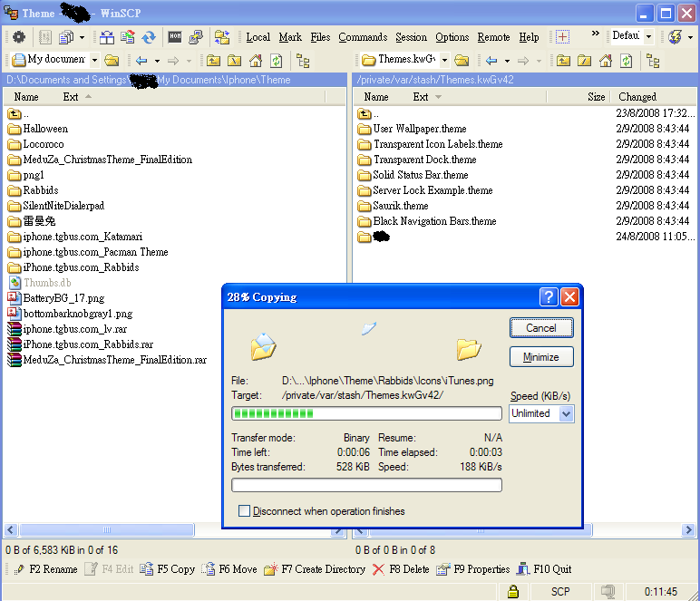Go to the local home directory

point(255,61)
